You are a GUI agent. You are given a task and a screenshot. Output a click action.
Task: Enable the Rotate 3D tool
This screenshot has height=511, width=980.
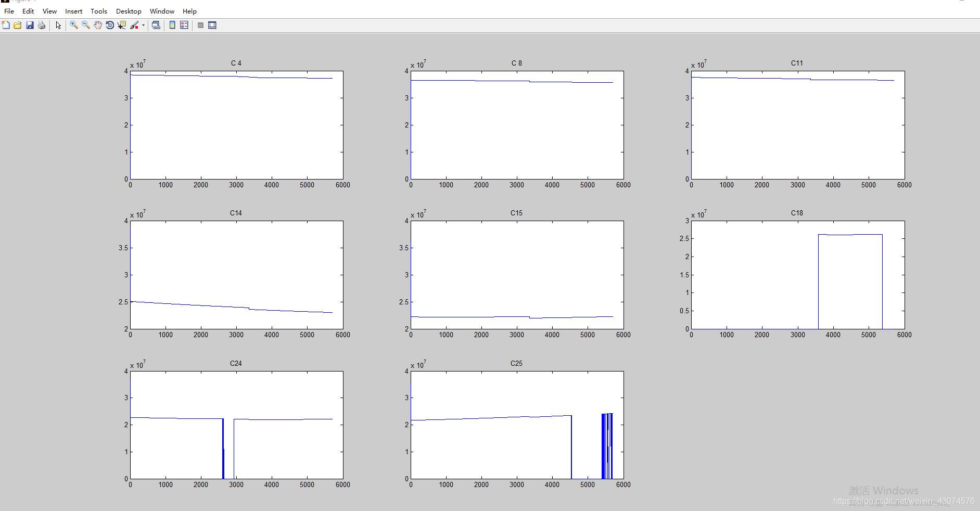point(110,25)
